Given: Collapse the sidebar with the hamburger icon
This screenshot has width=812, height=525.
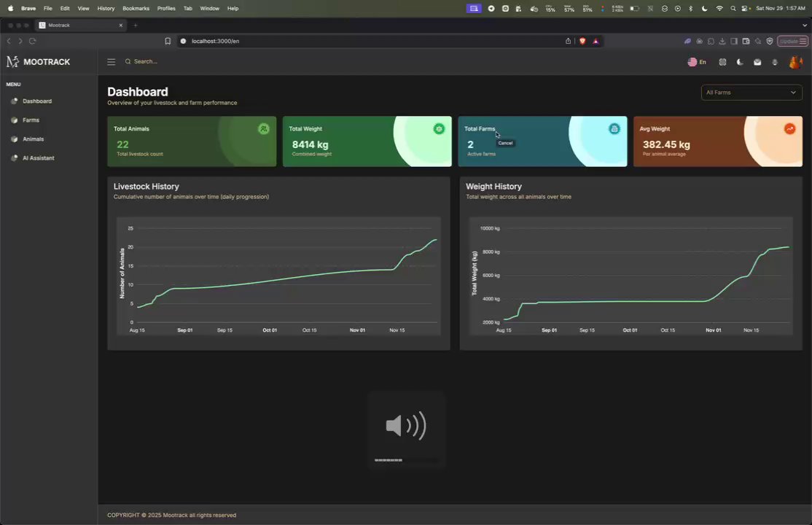Looking at the screenshot, I should 112,62.
